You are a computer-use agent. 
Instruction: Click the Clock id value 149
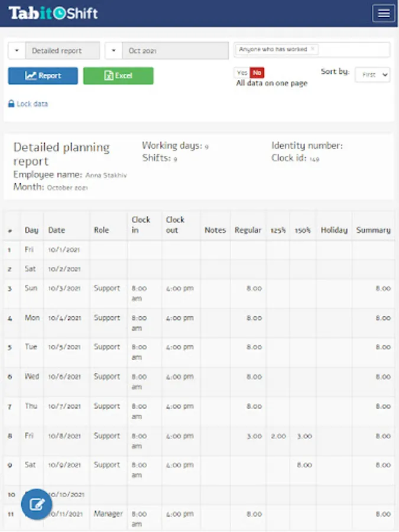314,159
